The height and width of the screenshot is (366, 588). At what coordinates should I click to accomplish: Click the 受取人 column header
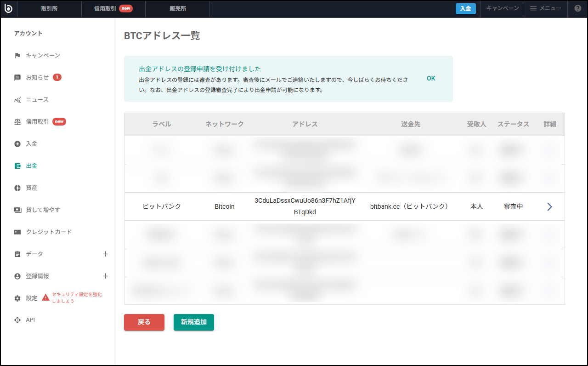point(477,124)
